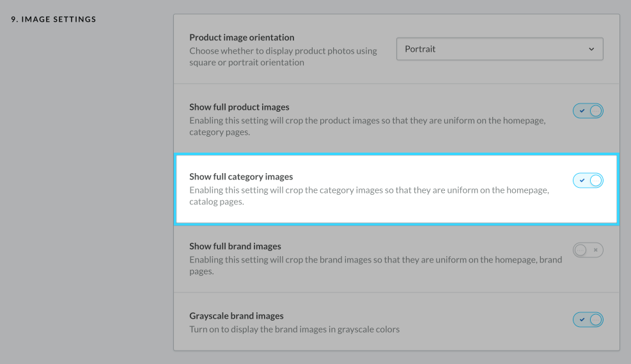This screenshot has height=364, width=631.
Task: Turn off Show full category images switch
Action: (588, 181)
